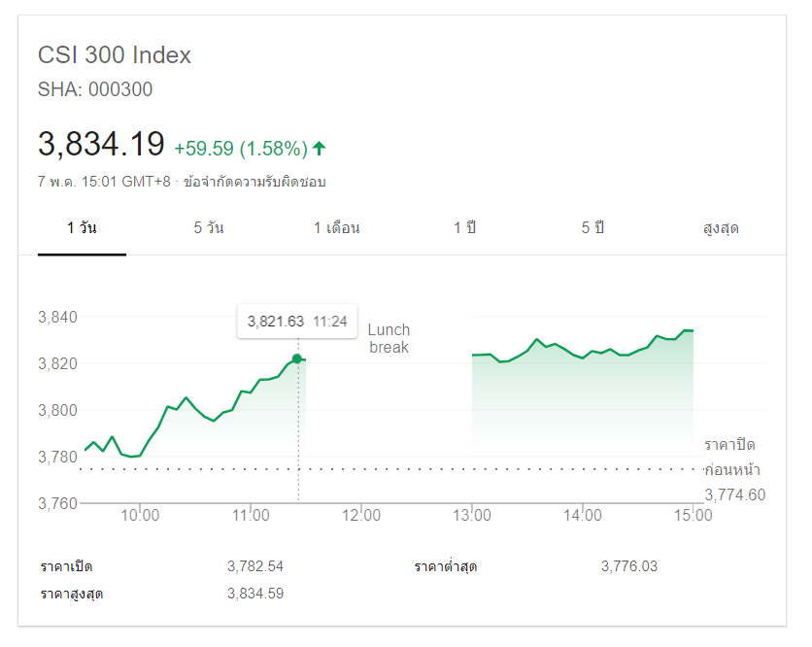Screen dimensions: 812x647
Task: Open the ข้อจำกัดความรับผิดชอบ disclaimer link
Action: point(261,182)
